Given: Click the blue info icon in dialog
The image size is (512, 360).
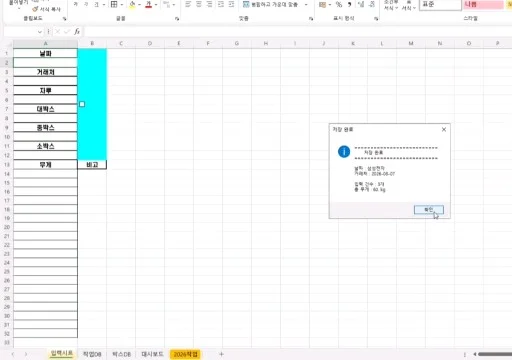Looking at the screenshot, I should point(344,152).
